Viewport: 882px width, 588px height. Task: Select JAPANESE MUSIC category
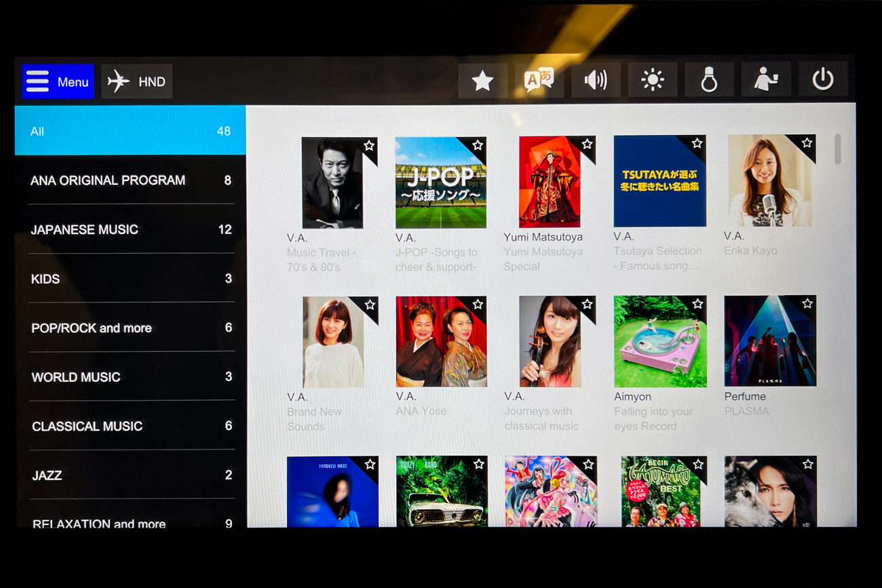[130, 229]
